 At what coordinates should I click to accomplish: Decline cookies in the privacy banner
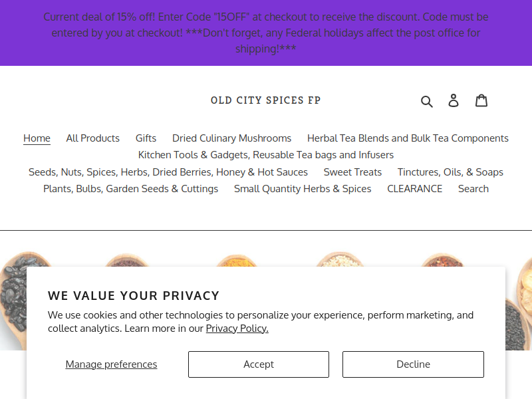click(x=413, y=364)
